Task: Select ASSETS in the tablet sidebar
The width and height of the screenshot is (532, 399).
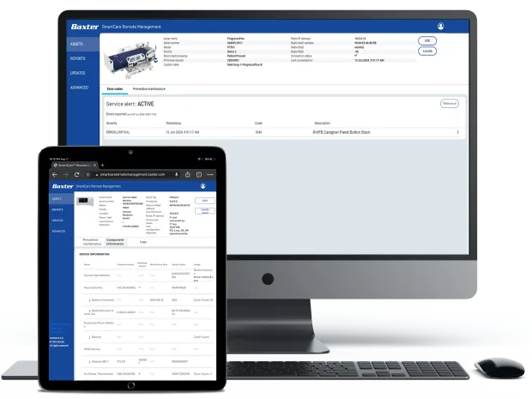Action: 61,199
